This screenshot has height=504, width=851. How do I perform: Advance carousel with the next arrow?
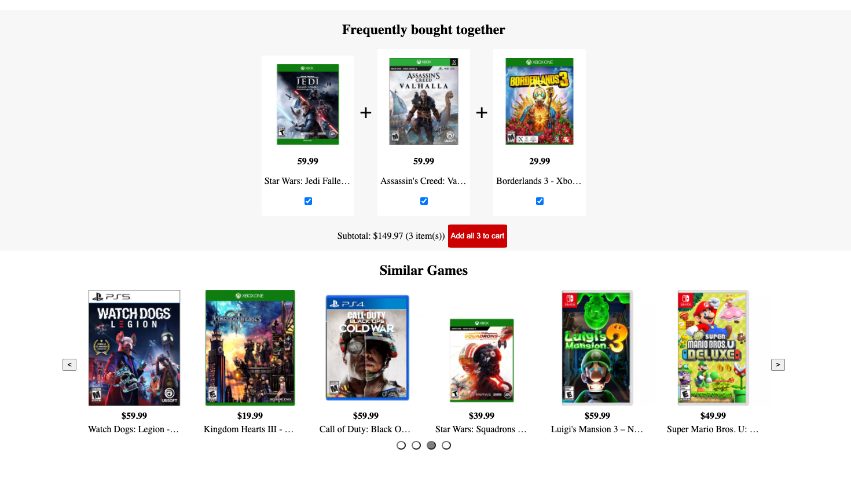778,365
